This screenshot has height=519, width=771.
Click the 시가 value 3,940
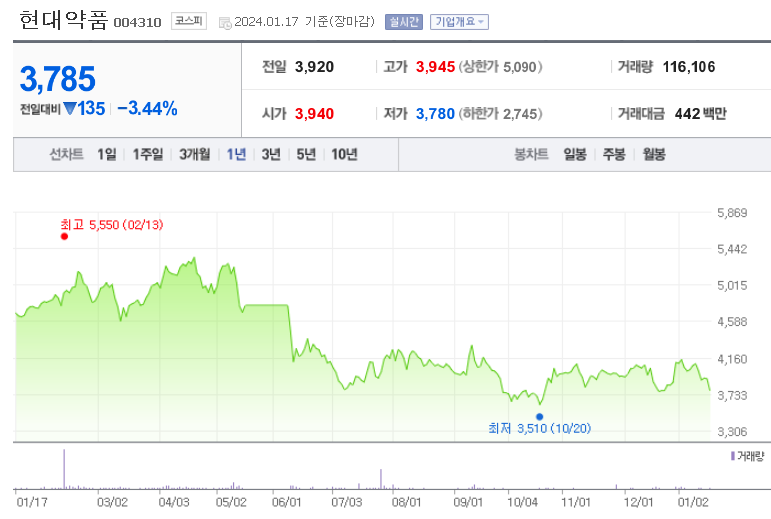click(x=314, y=114)
